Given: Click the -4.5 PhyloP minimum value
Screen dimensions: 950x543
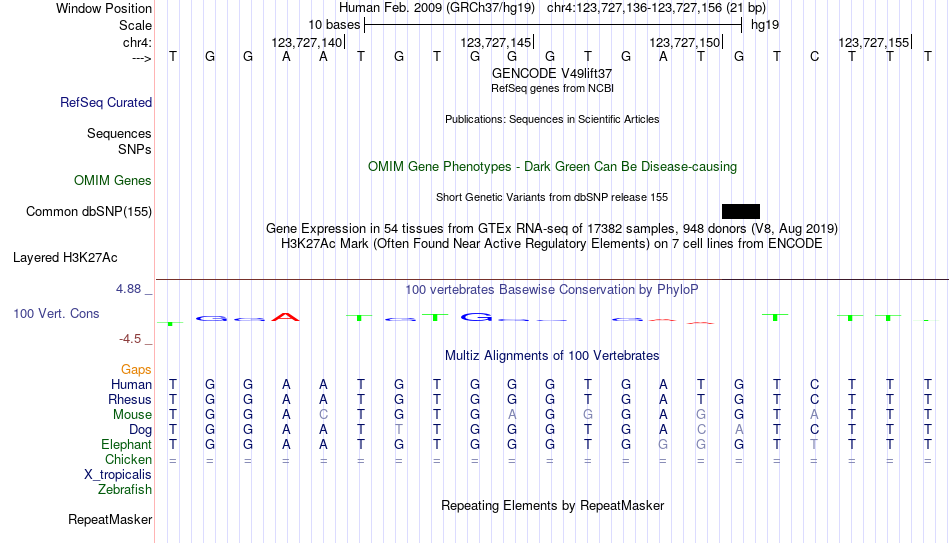Looking at the screenshot, I should [130, 339].
